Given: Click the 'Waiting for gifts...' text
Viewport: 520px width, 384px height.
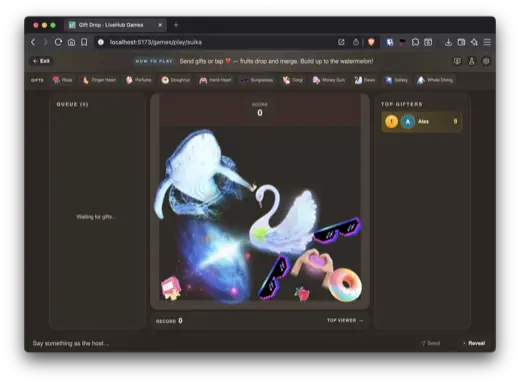Looking at the screenshot, I should click(96, 217).
